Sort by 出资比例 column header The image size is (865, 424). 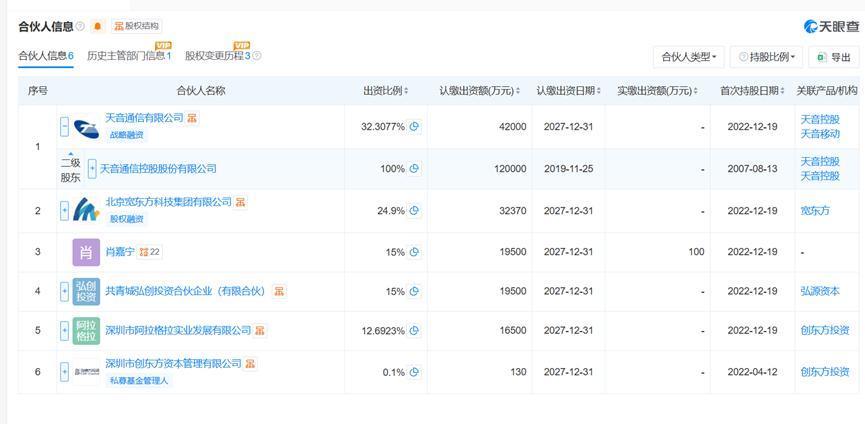[385, 91]
